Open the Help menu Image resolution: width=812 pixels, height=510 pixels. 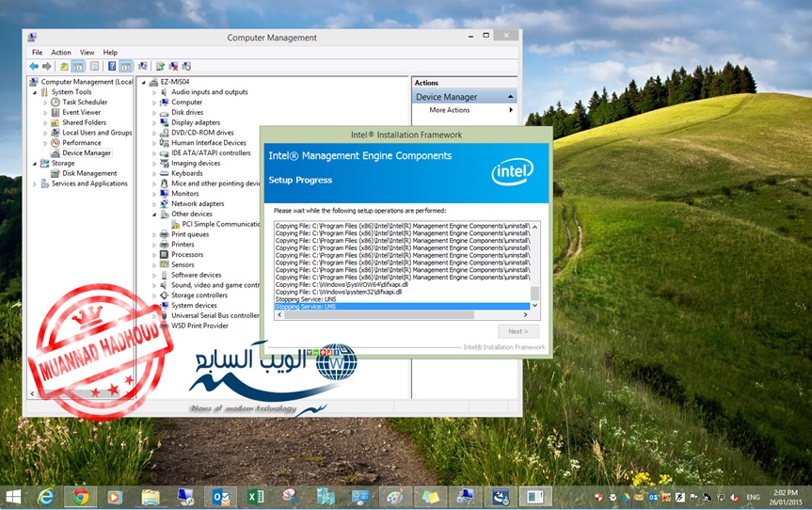coord(110,53)
